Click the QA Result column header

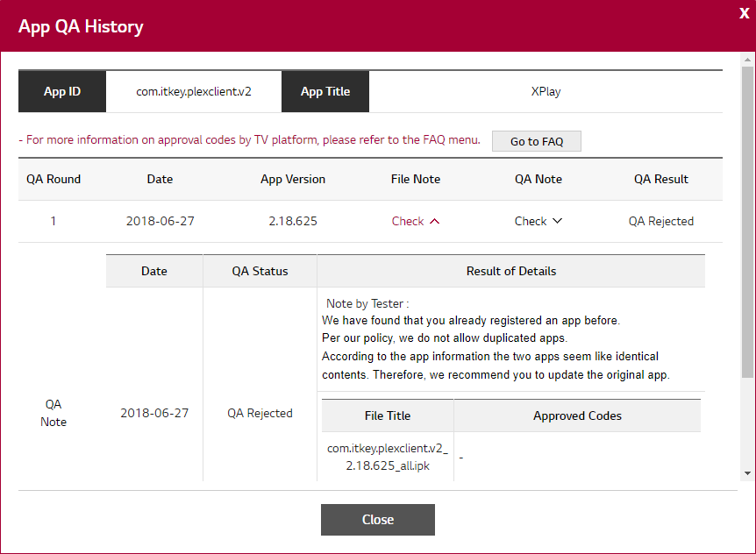[661, 179]
